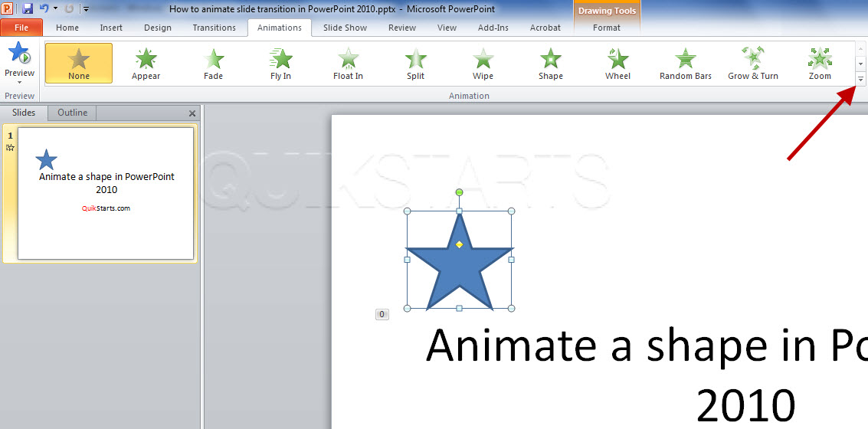
Task: Apply the Random Bars animation
Action: (x=686, y=63)
